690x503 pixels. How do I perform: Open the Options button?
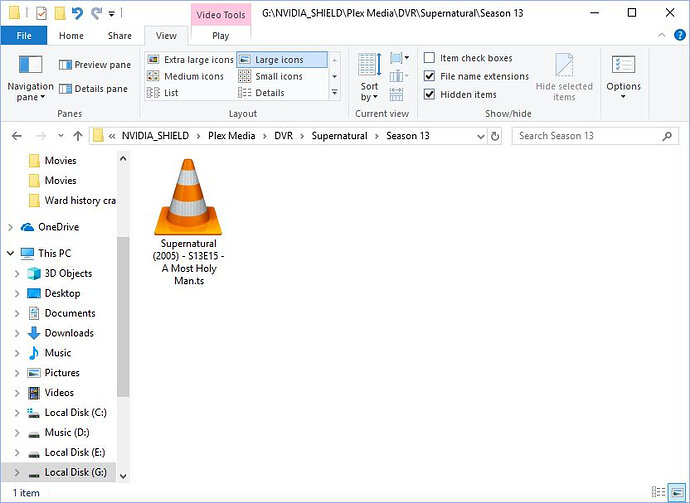624,77
